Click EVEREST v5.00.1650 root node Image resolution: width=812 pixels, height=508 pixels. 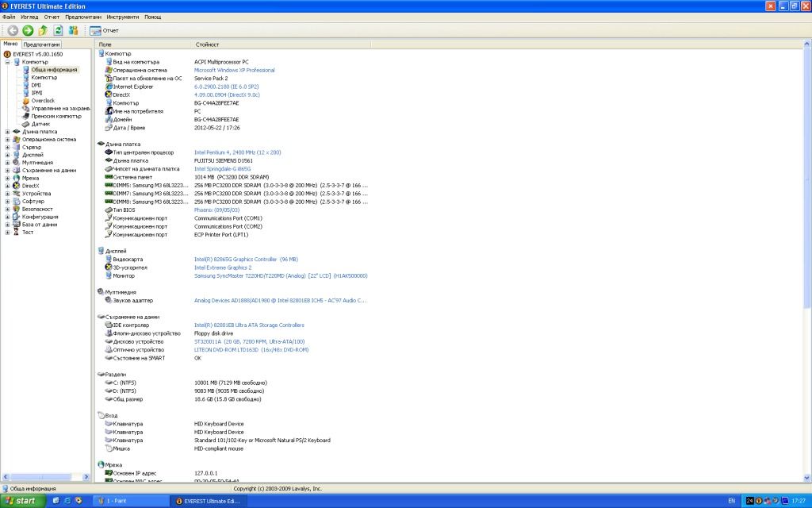(38, 54)
